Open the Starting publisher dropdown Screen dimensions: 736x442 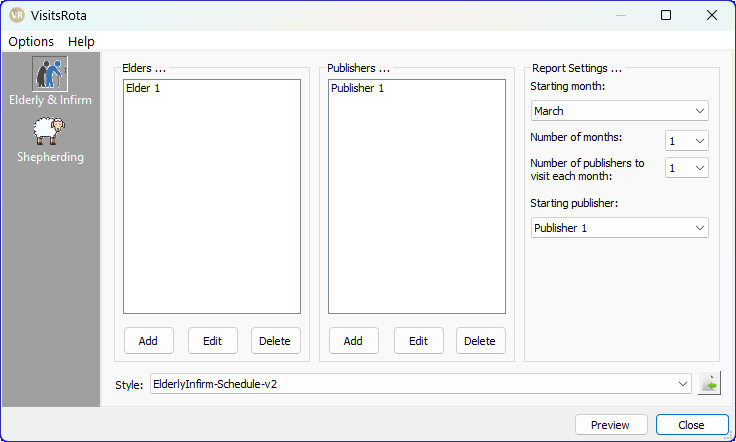[x=619, y=228]
